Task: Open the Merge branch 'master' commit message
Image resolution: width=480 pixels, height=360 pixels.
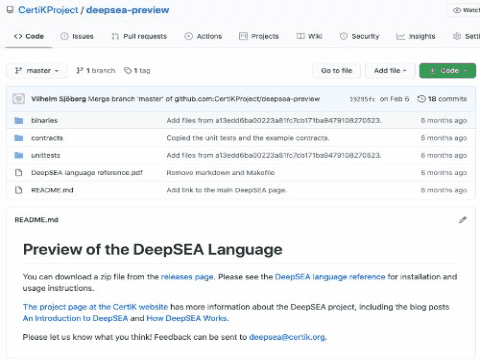Action: pos(204,99)
